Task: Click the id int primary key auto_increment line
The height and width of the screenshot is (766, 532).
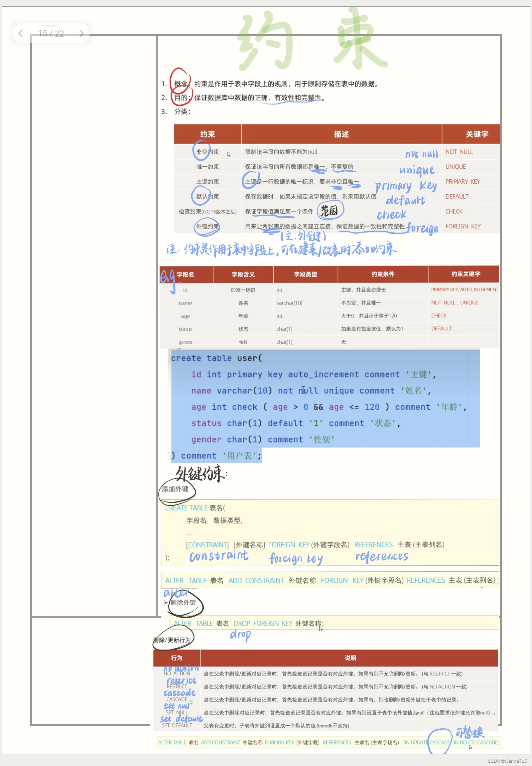Action: pyautogui.click(x=314, y=374)
